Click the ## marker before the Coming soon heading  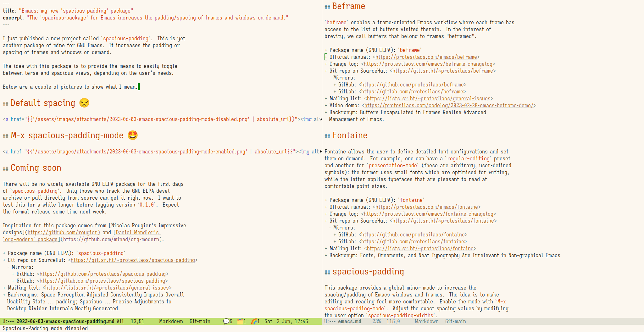click(x=6, y=169)
